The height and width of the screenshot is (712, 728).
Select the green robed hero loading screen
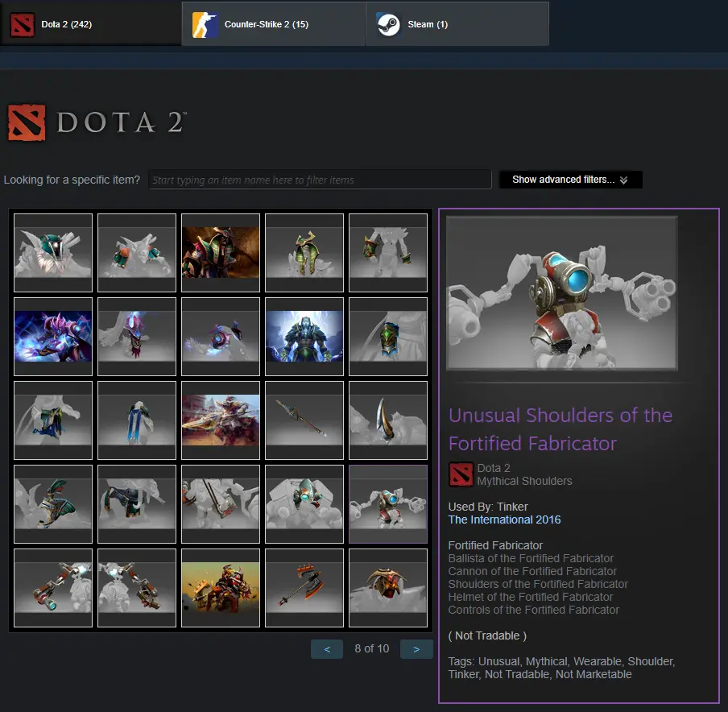pos(221,253)
